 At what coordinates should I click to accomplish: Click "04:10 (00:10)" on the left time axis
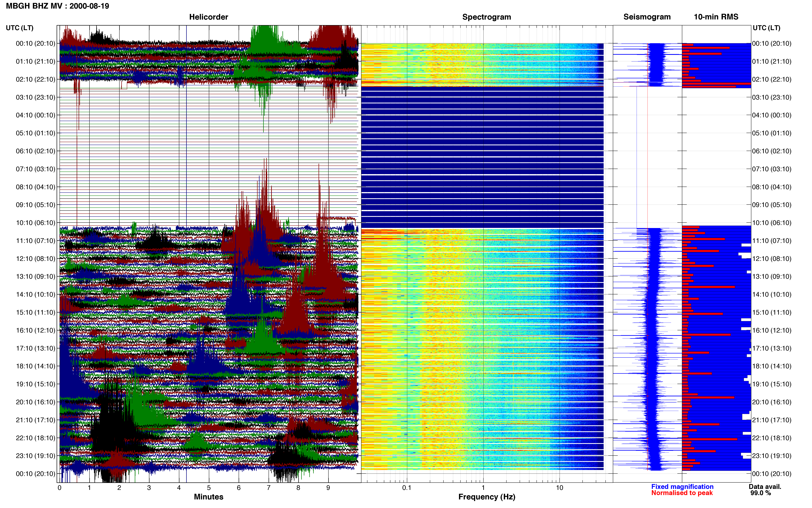(x=36, y=115)
